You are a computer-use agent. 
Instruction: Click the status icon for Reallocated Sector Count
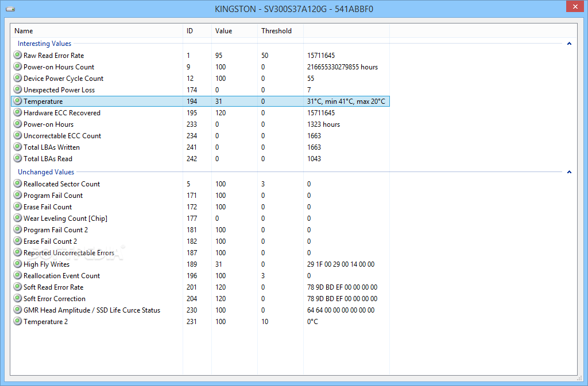tap(18, 184)
